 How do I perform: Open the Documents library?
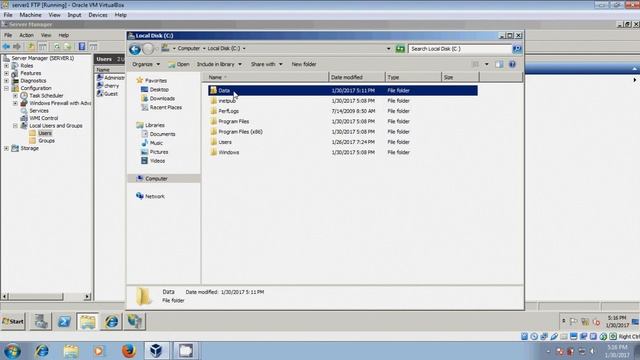click(162, 134)
